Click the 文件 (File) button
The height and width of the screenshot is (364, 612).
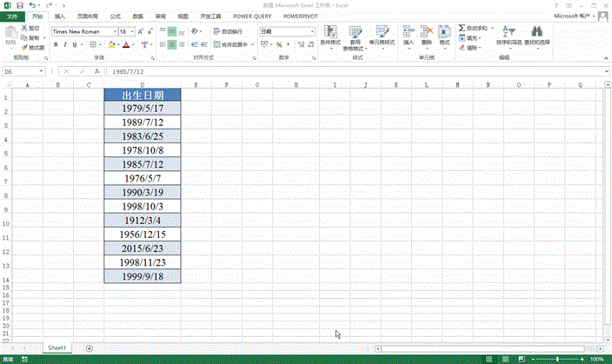point(10,16)
